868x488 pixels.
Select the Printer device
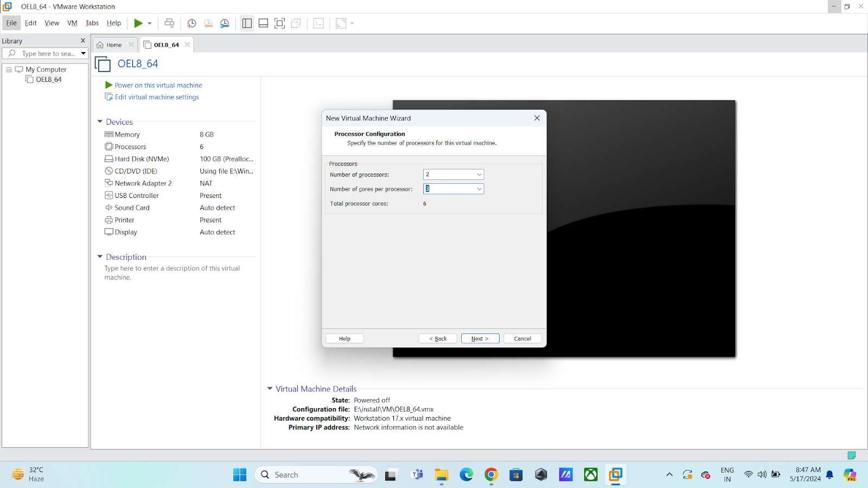(179, 220)
